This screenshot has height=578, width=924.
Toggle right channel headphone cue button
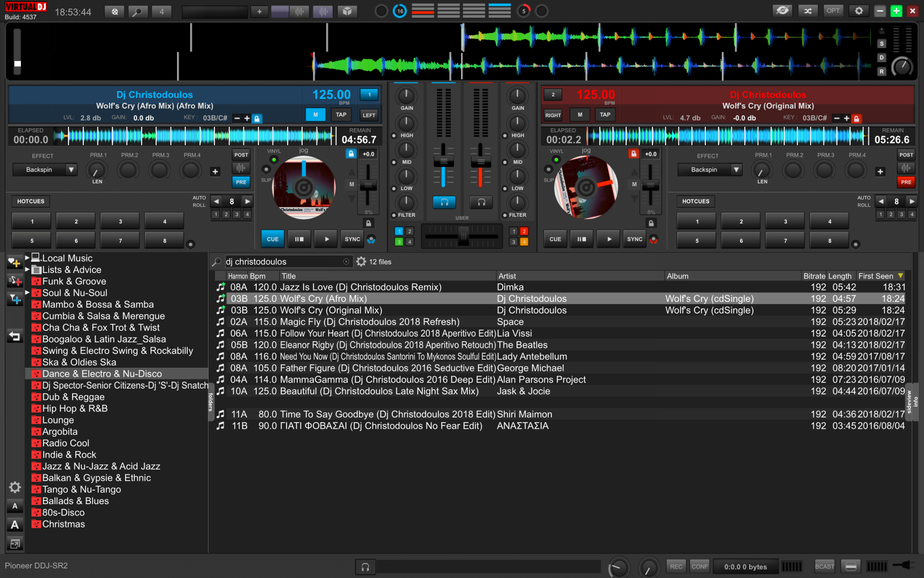[481, 202]
